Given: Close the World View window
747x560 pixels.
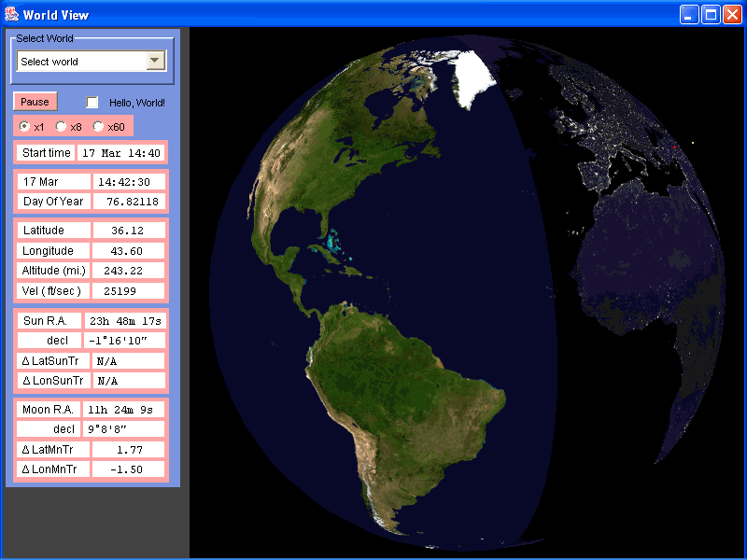Looking at the screenshot, I should [732, 14].
